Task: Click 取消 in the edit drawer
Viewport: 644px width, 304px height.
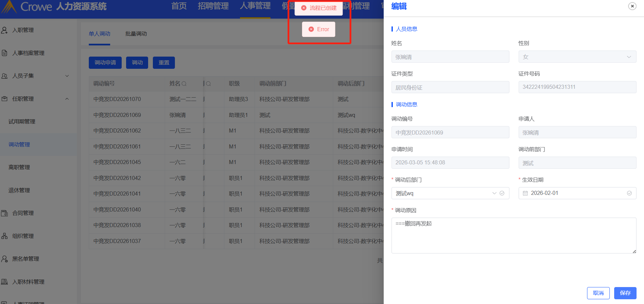Action: [x=598, y=293]
